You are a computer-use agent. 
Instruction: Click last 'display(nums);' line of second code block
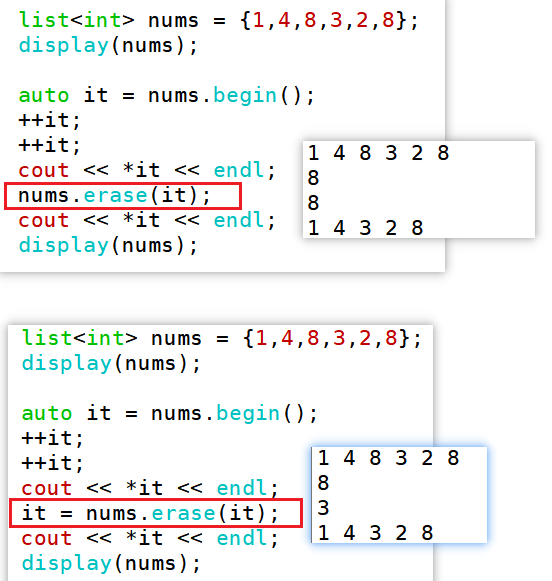coord(111,564)
